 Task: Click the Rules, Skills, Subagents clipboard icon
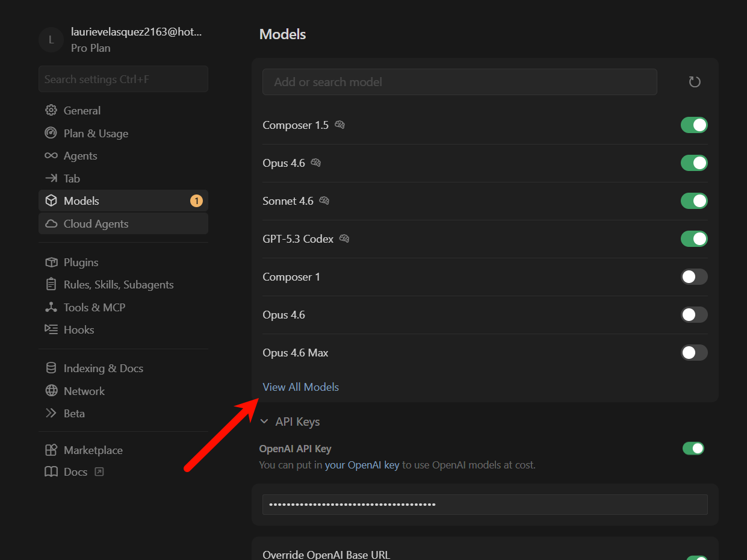[51, 285]
